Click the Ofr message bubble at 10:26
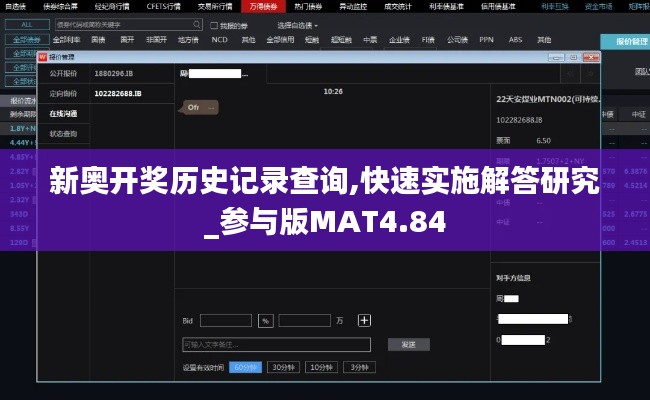650x400 pixels. (x=201, y=107)
